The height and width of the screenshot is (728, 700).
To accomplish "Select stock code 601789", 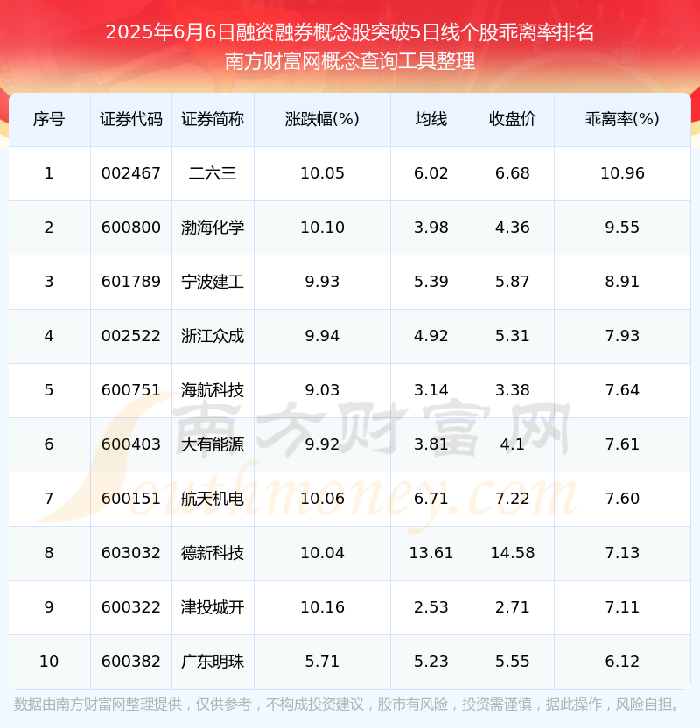I will click(x=131, y=282).
